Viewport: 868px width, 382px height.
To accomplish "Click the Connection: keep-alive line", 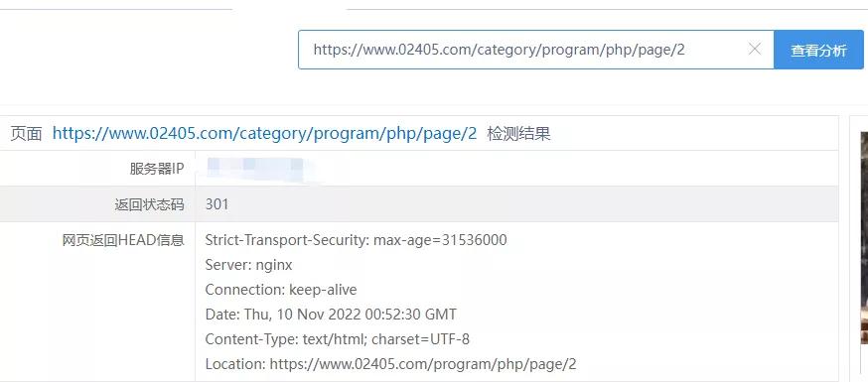I will [x=281, y=290].
